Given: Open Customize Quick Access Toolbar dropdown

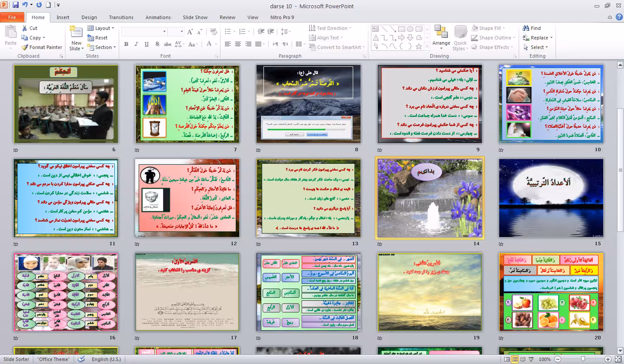Looking at the screenshot, I should click(58, 6).
